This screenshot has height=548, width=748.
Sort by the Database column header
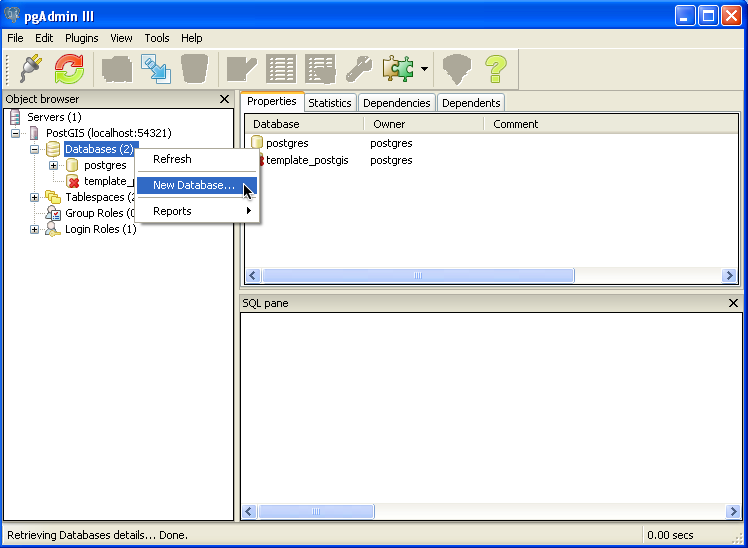click(x=304, y=124)
